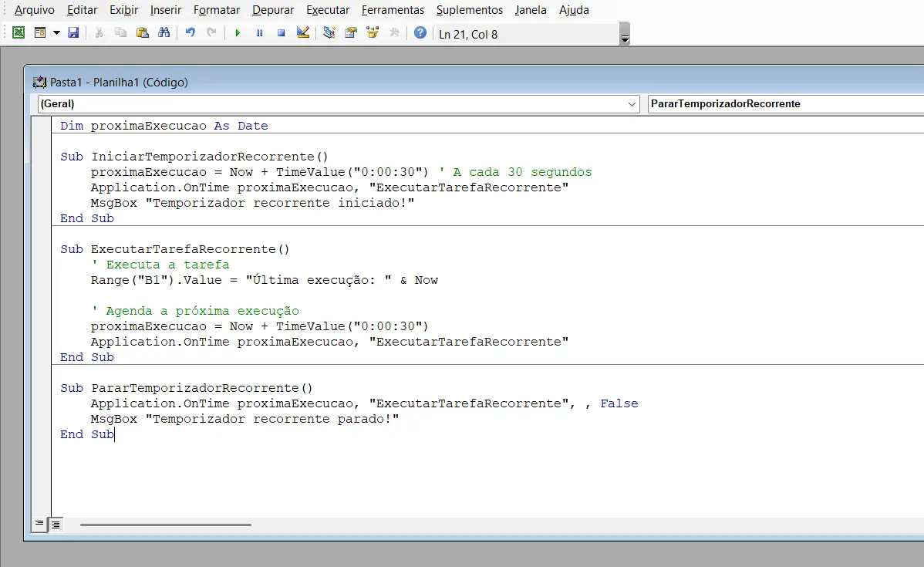Pause execution with the Break icon
Screen dimensions: 924x567
click(259, 33)
